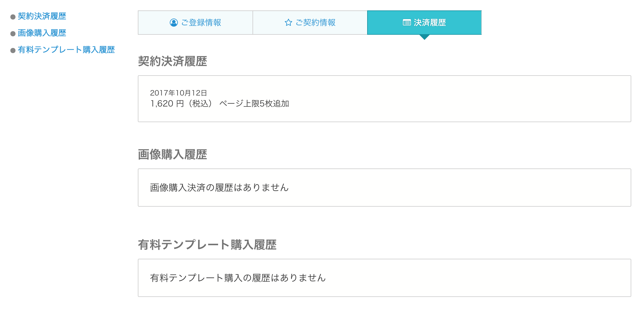Click the 2017年10月12日 payment date
Image resolution: width=644 pixels, height=312 pixels.
[178, 93]
